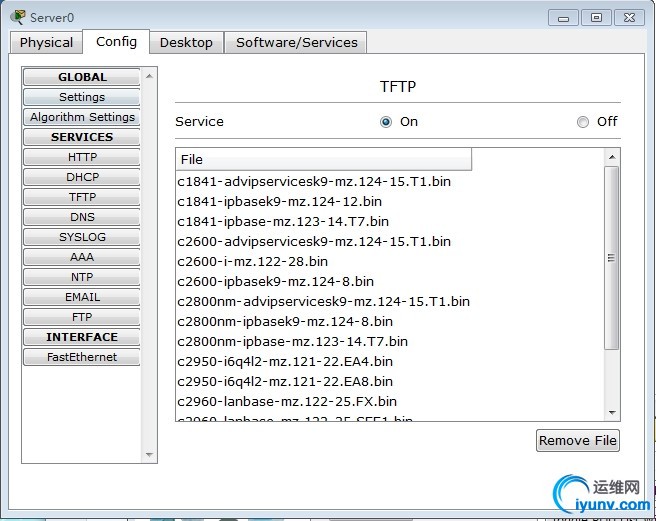This screenshot has width=656, height=521.
Task: Select c2960-lanbase-mz.122-25.FX.bin file
Action: (287, 402)
